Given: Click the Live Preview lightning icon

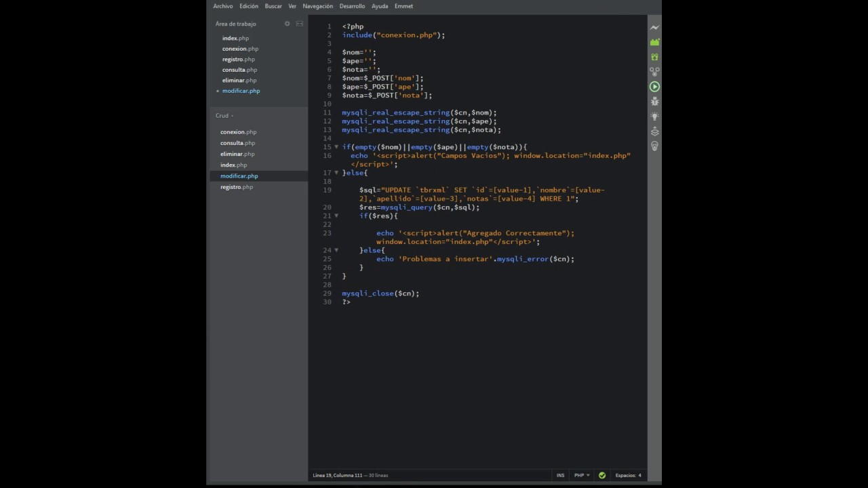Looking at the screenshot, I should [654, 28].
